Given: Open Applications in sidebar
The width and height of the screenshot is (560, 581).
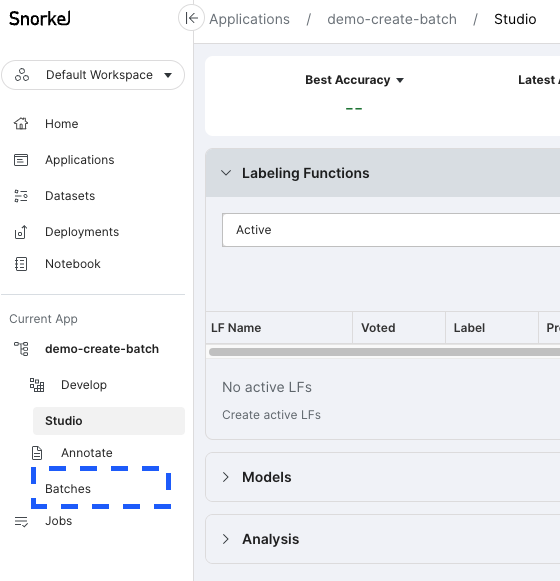Looking at the screenshot, I should (x=80, y=160).
